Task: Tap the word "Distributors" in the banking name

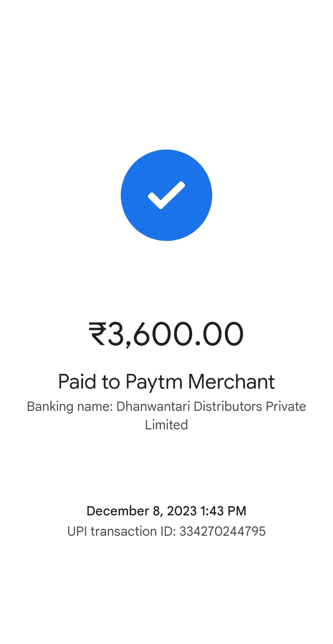Action: click(x=228, y=407)
